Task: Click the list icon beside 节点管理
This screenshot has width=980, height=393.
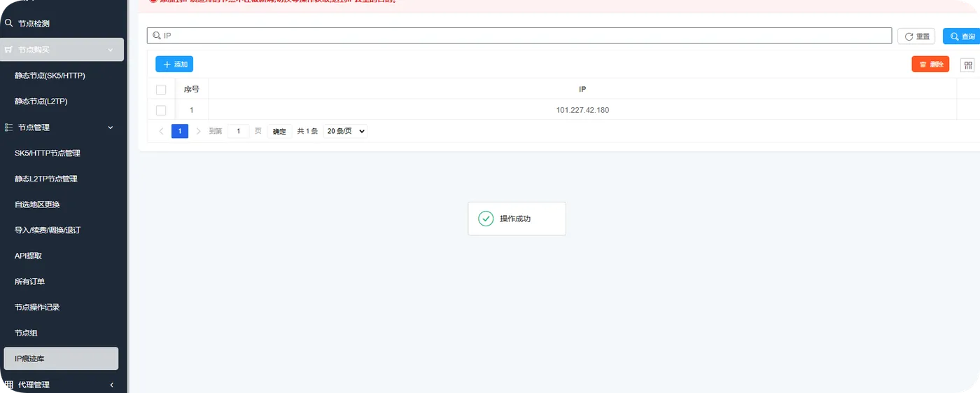Action: click(9, 127)
